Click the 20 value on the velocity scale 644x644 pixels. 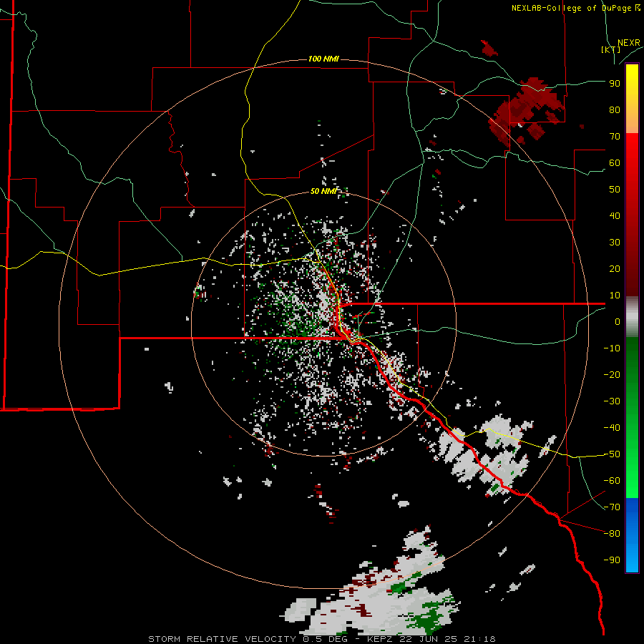[615, 269]
